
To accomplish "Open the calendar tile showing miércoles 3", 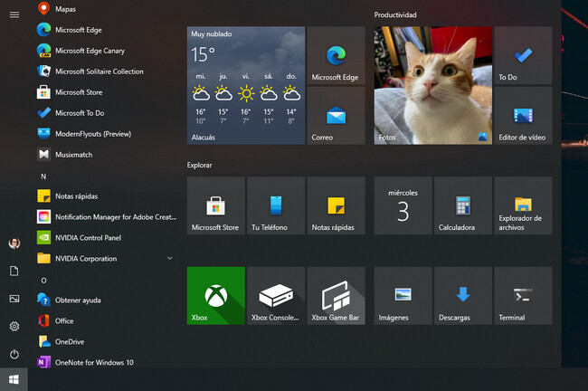I will (x=403, y=205).
